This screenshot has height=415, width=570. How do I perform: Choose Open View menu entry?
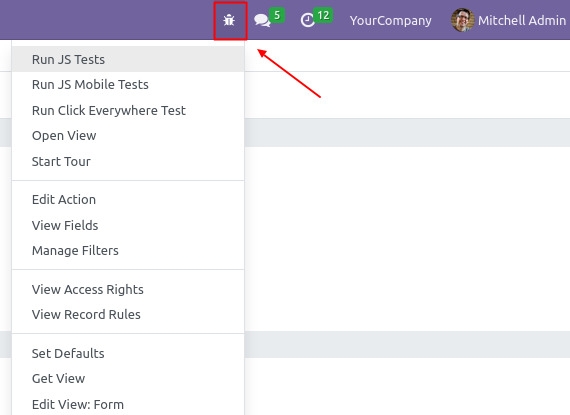[128, 136]
